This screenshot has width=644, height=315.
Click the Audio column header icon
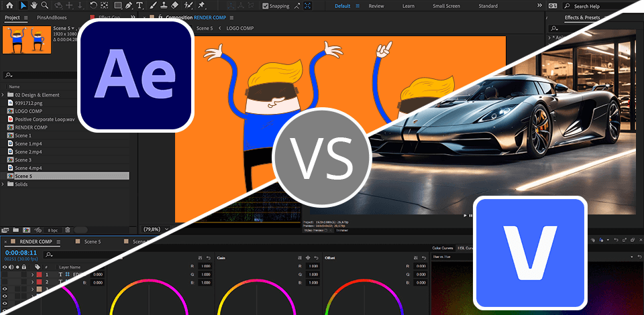tap(11, 267)
